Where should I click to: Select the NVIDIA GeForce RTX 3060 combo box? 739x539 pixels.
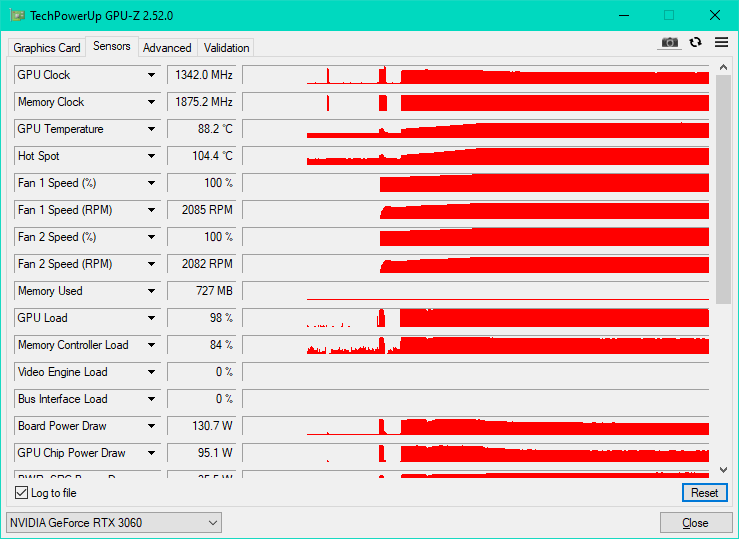(114, 523)
